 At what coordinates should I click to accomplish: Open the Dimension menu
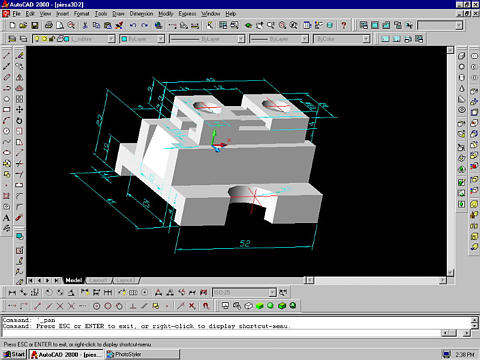click(141, 14)
